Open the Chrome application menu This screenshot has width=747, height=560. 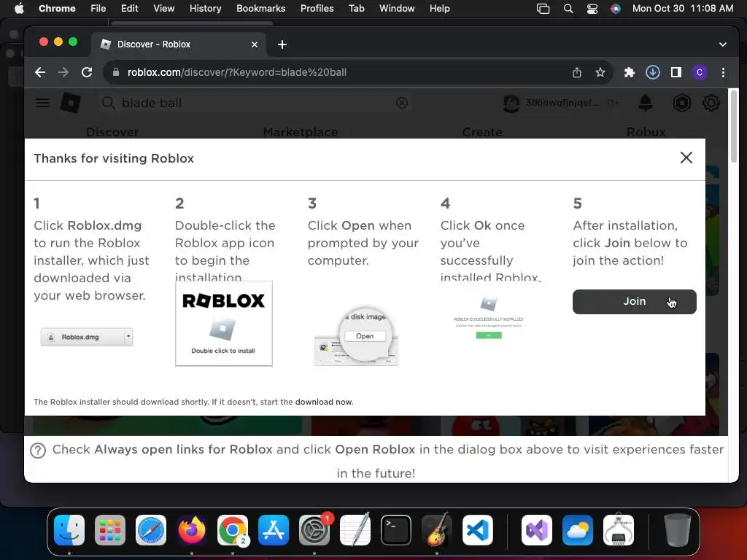(57, 8)
